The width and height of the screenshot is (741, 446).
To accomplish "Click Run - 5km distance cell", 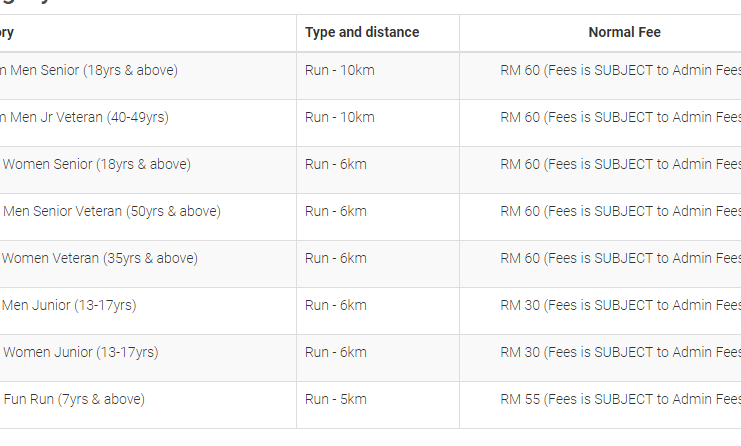I will pyautogui.click(x=336, y=399).
